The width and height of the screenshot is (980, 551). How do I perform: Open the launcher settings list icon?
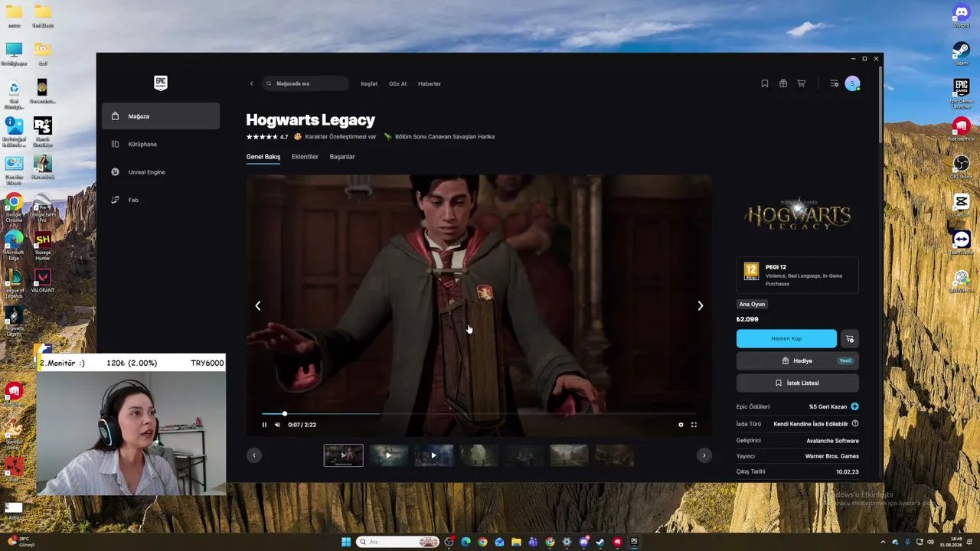[x=834, y=83]
